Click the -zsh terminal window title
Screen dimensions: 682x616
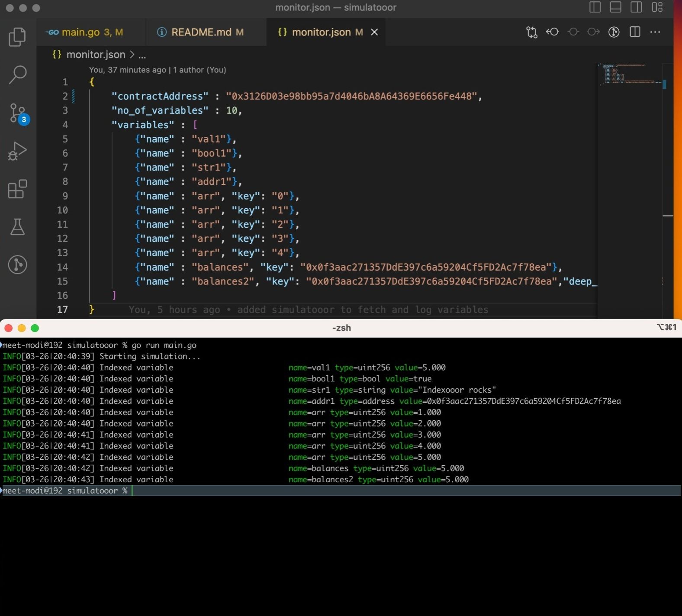click(341, 328)
